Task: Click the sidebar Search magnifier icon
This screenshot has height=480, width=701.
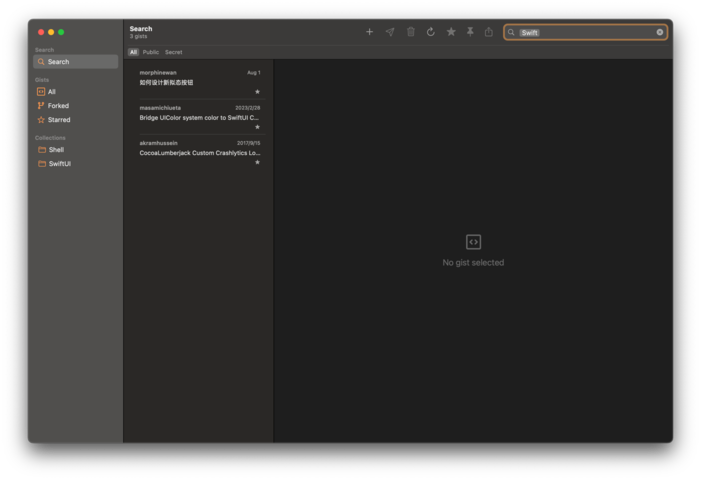Action: (x=41, y=62)
